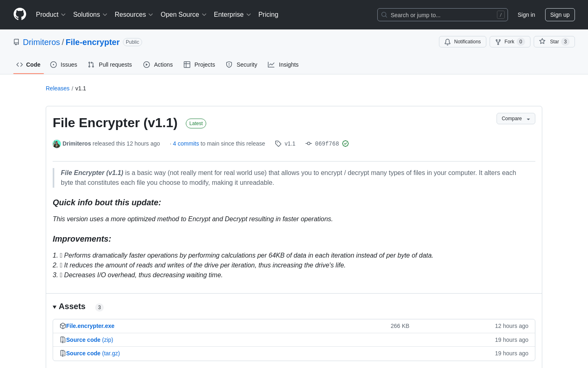Expand the Open Source menu
Image resolution: width=588 pixels, height=368 pixels.
(184, 15)
